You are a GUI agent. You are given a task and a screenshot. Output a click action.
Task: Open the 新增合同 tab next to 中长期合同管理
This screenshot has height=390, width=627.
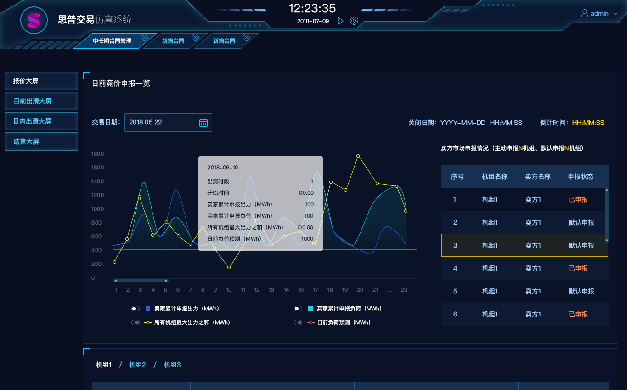(x=173, y=41)
